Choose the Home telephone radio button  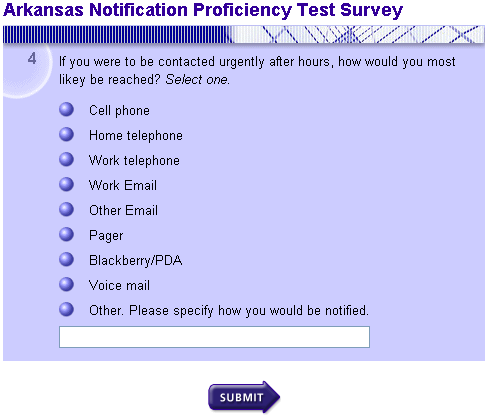(66, 134)
